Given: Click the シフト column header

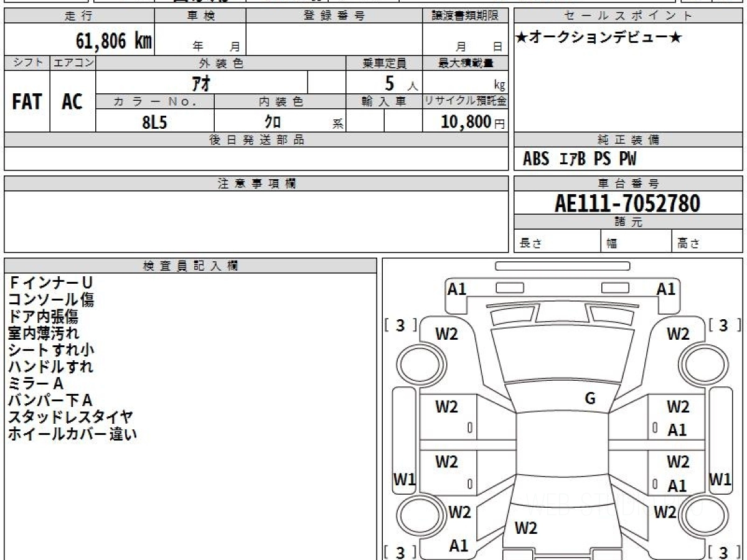Looking at the screenshot, I should pos(27,63).
